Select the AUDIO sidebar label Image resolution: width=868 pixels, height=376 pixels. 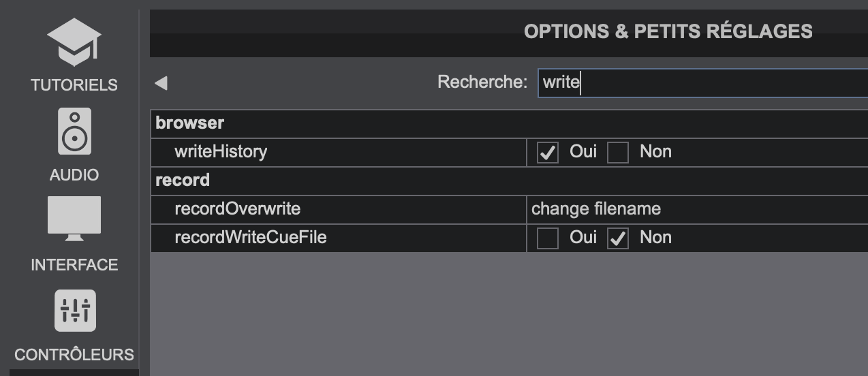pyautogui.click(x=74, y=175)
